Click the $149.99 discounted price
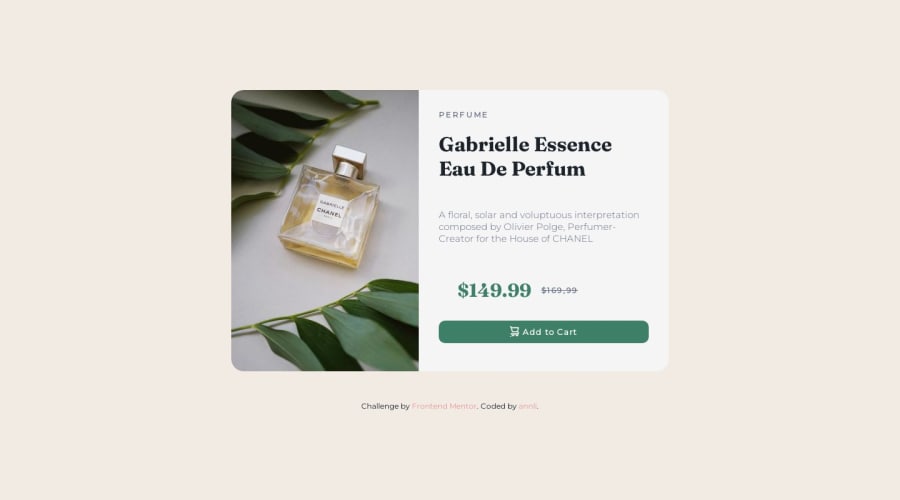The width and height of the screenshot is (900, 500). (494, 290)
